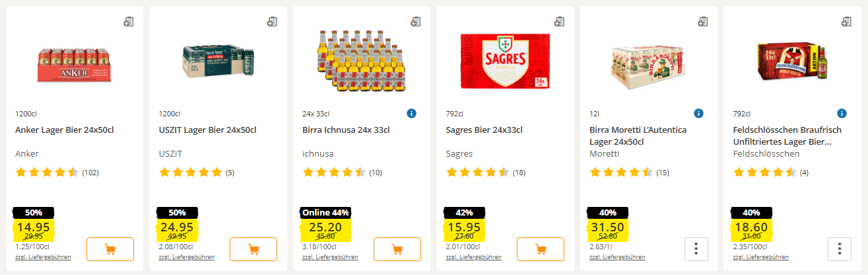View delivery fees for Sagres Bier
The image size is (868, 275).
[x=473, y=257]
